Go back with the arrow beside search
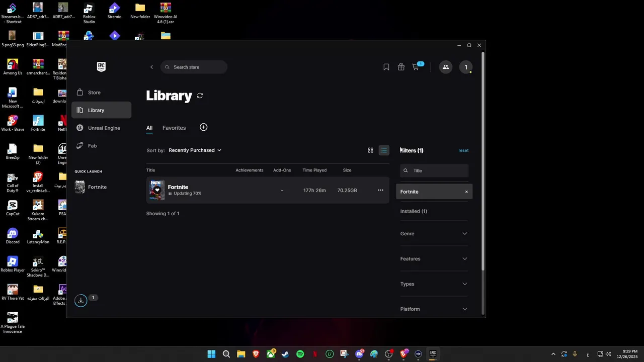Screen dimensions: 644x362 (x=151, y=67)
